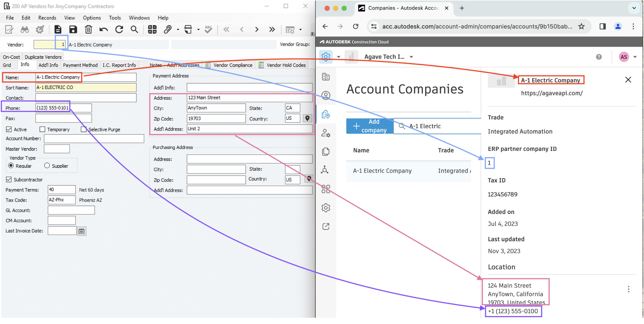Expand the browser tab list chevron
The image size is (644, 324).
634,8
